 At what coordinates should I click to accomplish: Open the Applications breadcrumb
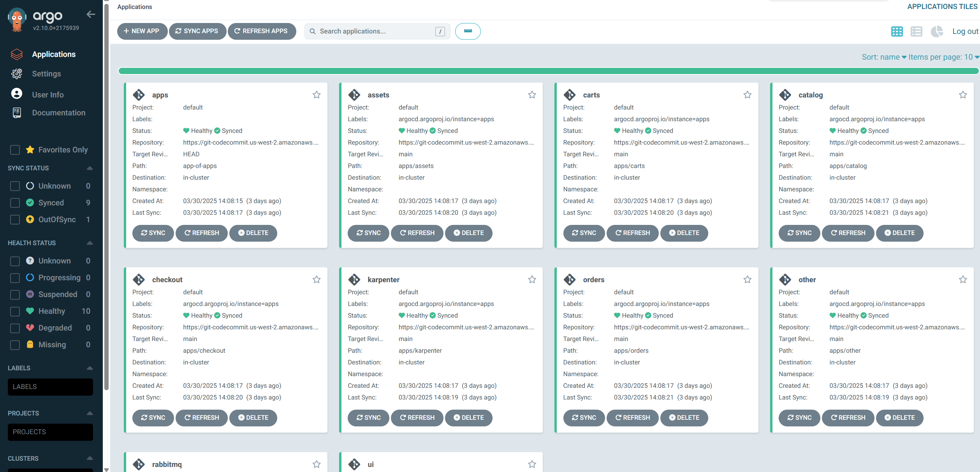click(x=135, y=7)
